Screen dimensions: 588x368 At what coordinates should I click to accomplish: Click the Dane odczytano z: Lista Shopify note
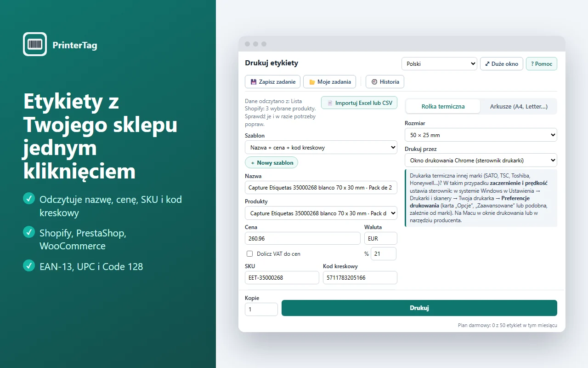click(x=281, y=112)
